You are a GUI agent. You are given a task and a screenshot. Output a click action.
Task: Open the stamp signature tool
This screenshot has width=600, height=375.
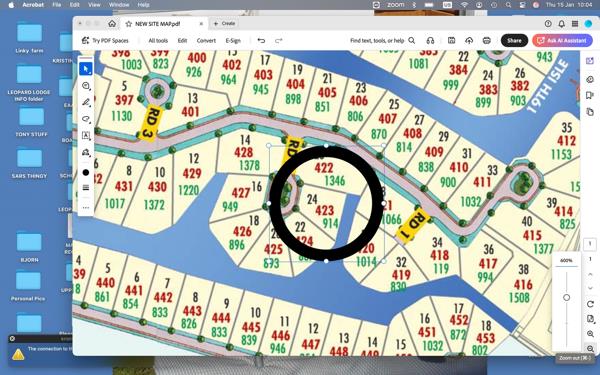[86, 152]
